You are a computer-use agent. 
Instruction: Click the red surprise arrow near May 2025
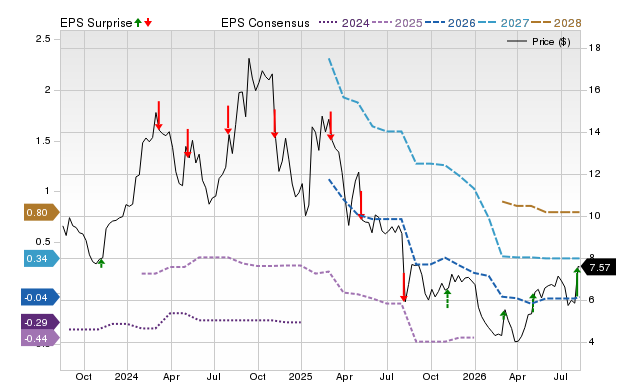[x=361, y=205]
